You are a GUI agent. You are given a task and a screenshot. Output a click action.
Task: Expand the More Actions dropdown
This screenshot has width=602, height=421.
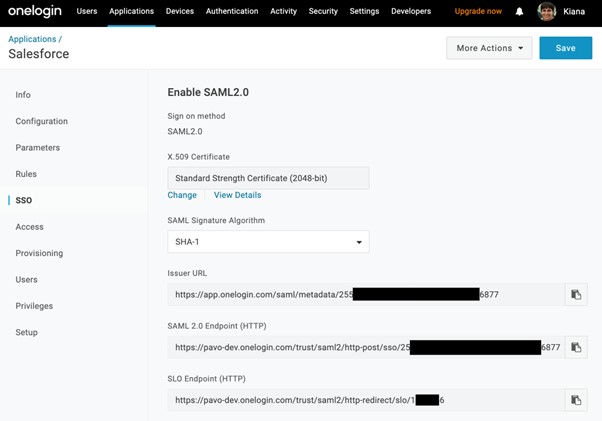[489, 48]
